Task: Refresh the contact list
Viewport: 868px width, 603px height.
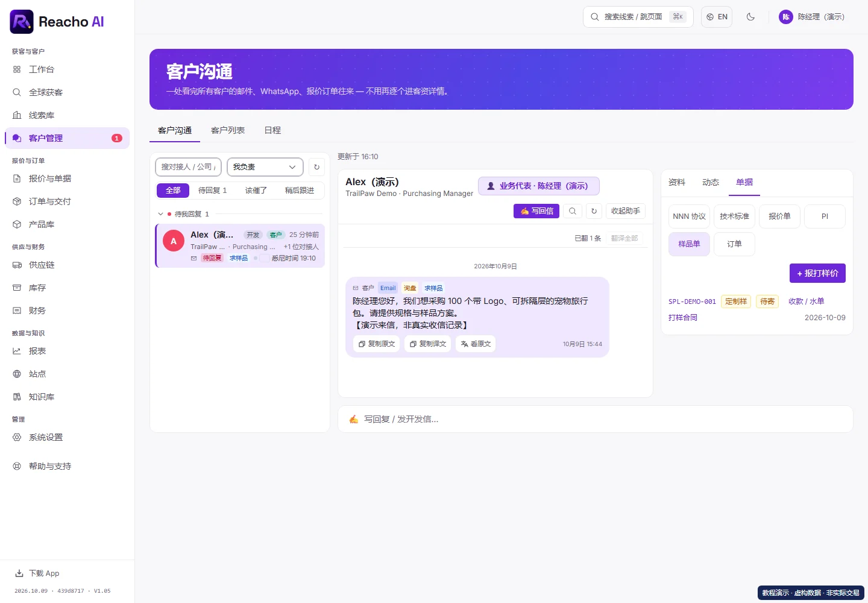Action: pos(316,167)
